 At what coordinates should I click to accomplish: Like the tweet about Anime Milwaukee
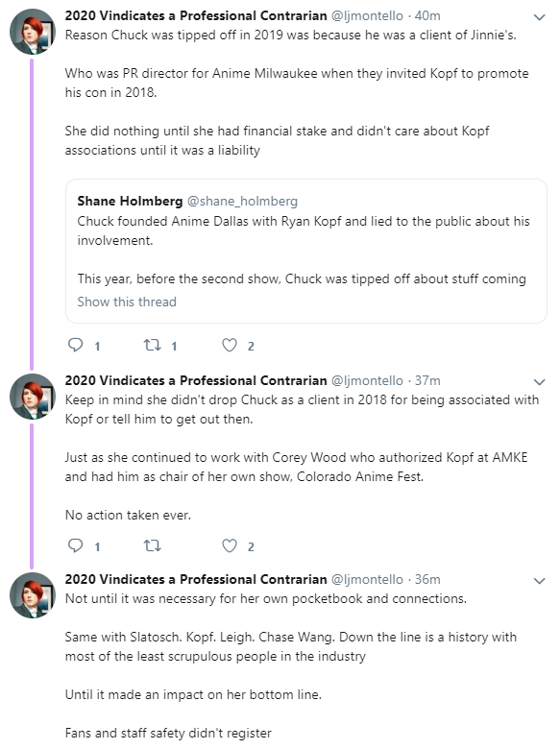tap(230, 345)
